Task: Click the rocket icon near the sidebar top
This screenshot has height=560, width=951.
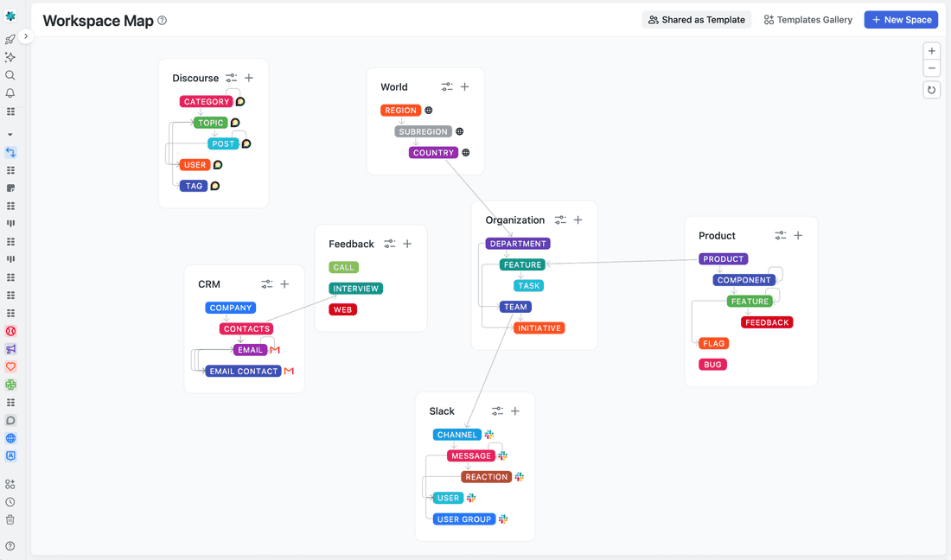Action: point(11,39)
